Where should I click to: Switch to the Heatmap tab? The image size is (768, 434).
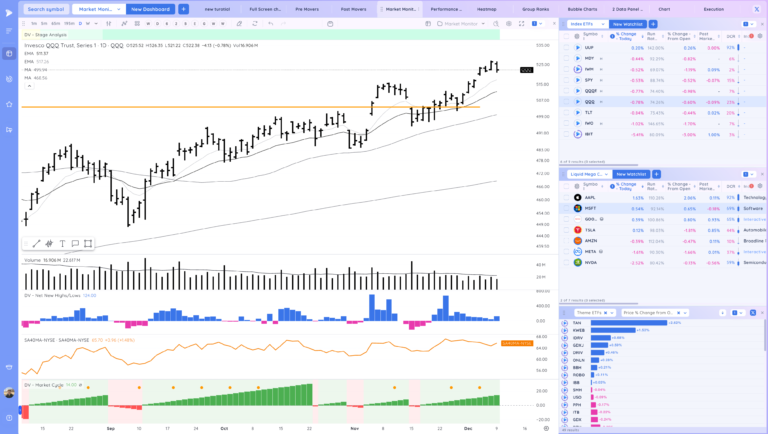click(x=486, y=8)
